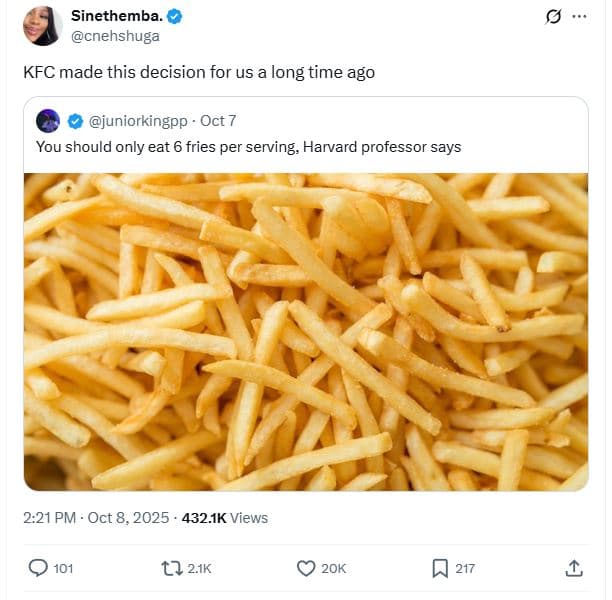The height and width of the screenshot is (600, 612).
Task: Visit the @cnehshuga handle
Action: pyautogui.click(x=115, y=36)
